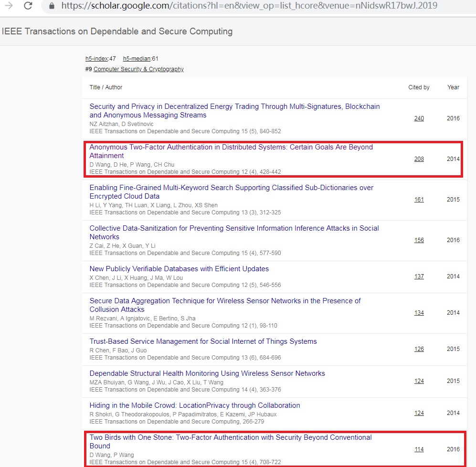The image size is (476, 467).
Task: Click year 2015 of Multi-Keyword Search paper
Action: coord(453,200)
